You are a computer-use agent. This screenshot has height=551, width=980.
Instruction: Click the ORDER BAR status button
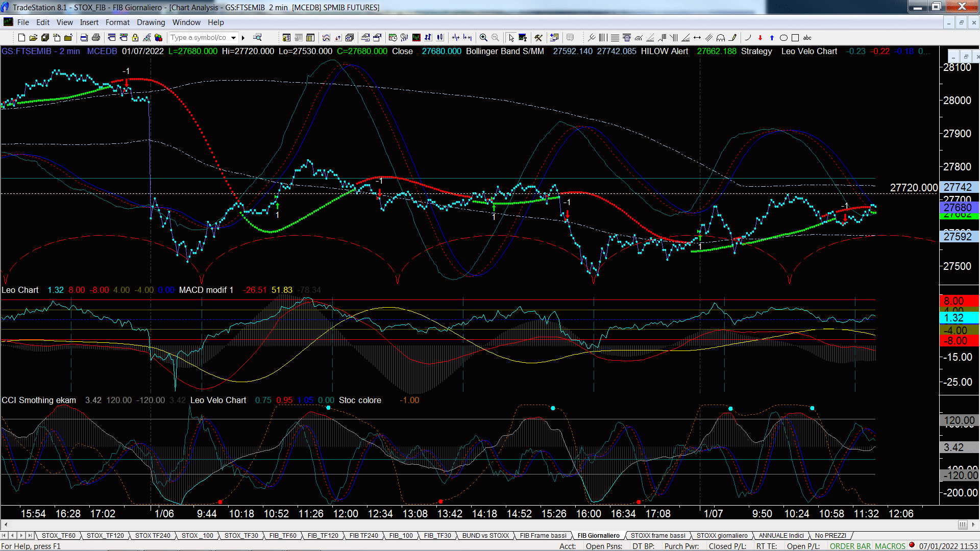tap(850, 546)
